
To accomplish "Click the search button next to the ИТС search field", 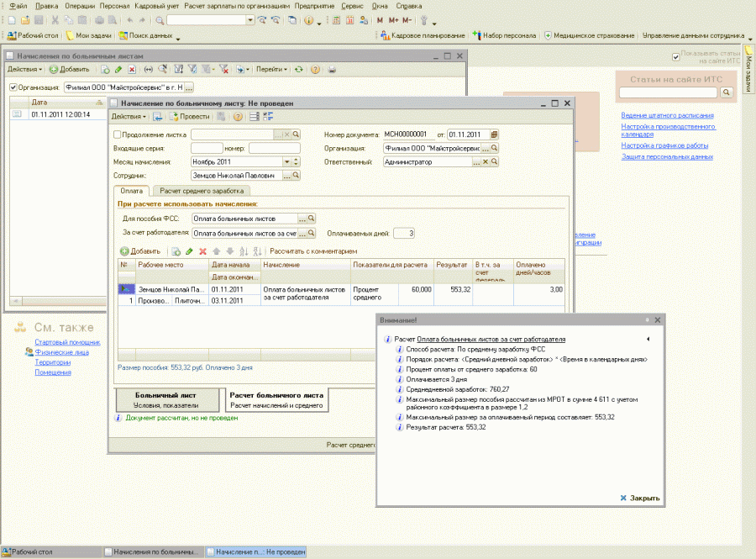I will click(726, 92).
